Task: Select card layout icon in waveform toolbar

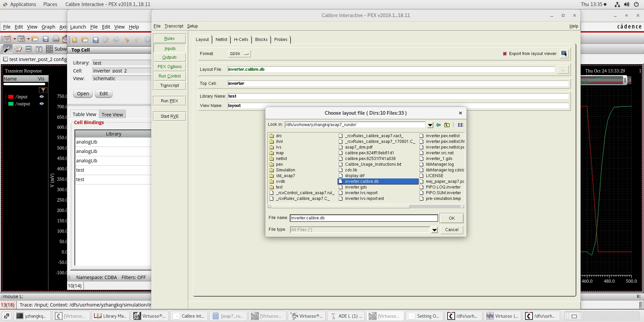Action: click(18, 49)
